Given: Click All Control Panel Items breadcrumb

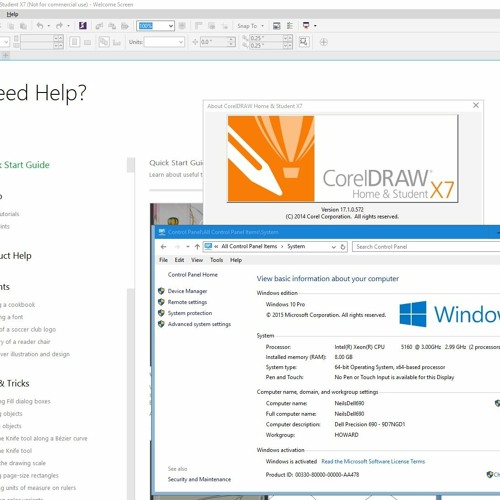Looking at the screenshot, I should coord(249,246).
